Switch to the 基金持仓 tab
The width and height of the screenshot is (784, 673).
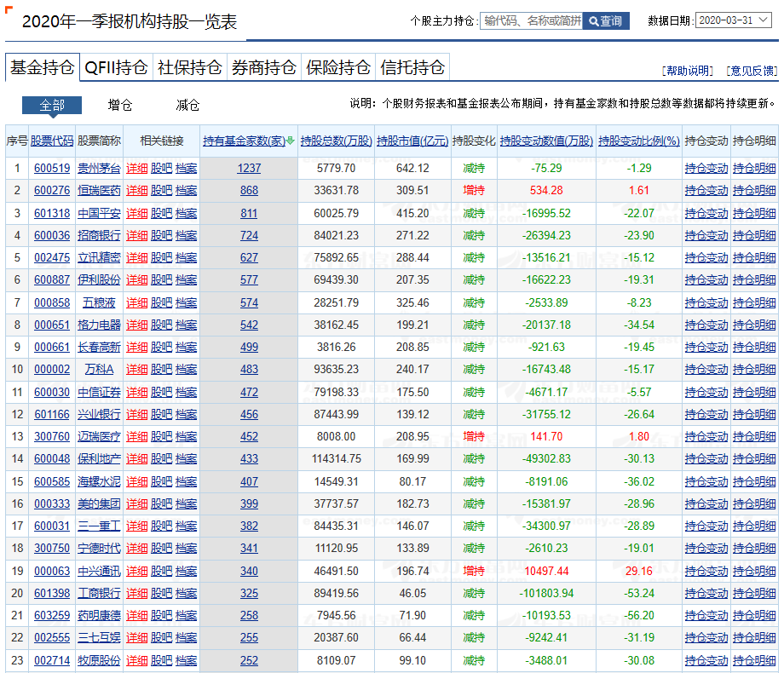[43, 67]
